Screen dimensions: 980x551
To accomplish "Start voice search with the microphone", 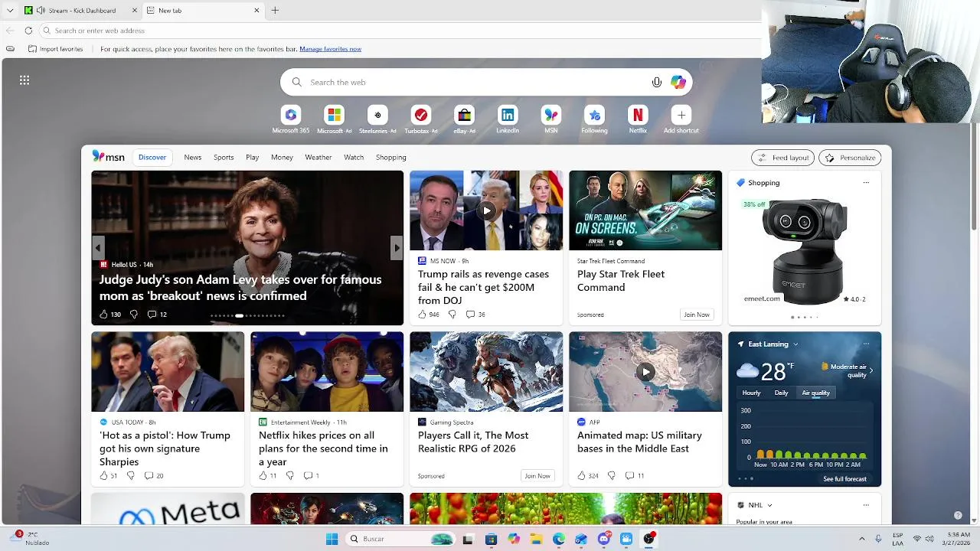I will [x=656, y=82].
